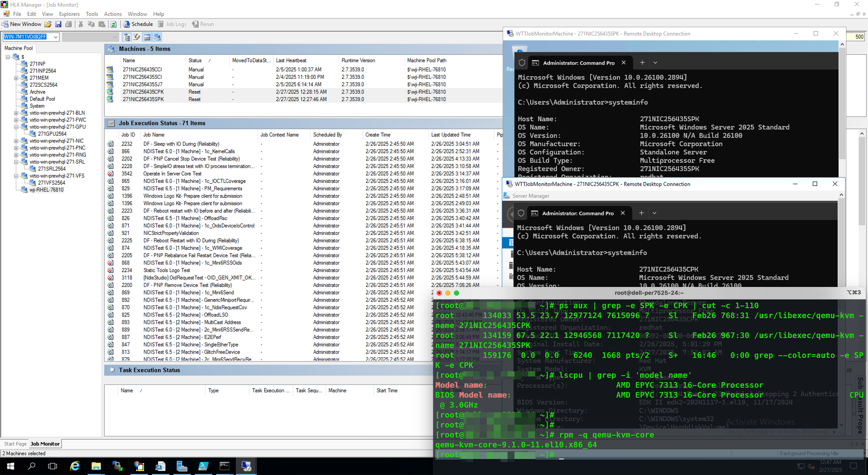The width and height of the screenshot is (868, 475).
Task: Switch to the Start Page tab
Action: pos(15,444)
